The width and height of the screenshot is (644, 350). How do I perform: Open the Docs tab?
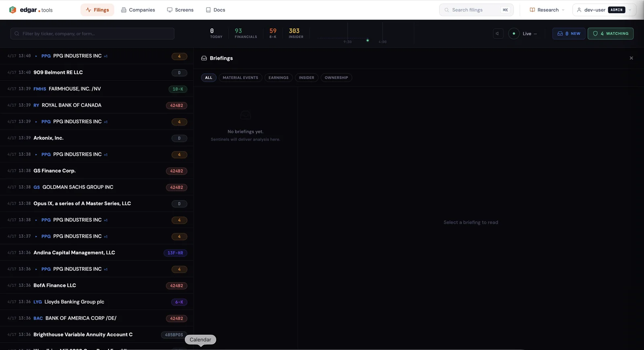coord(215,10)
